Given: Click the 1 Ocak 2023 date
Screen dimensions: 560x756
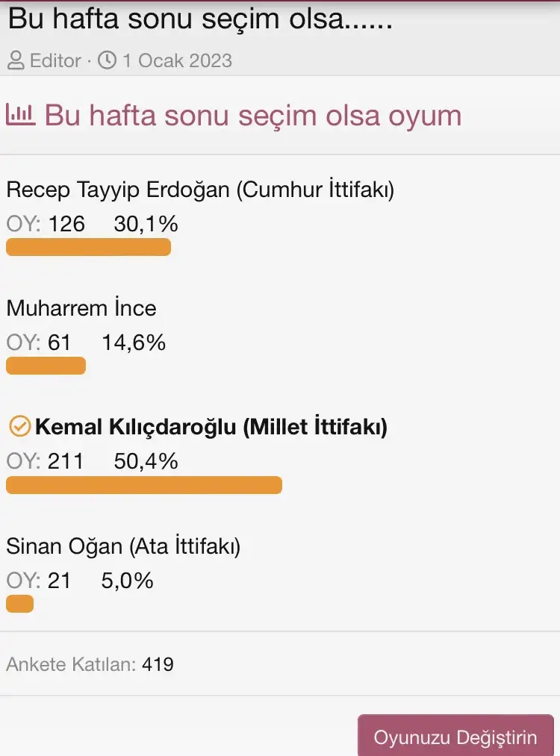Looking at the screenshot, I should [177, 60].
